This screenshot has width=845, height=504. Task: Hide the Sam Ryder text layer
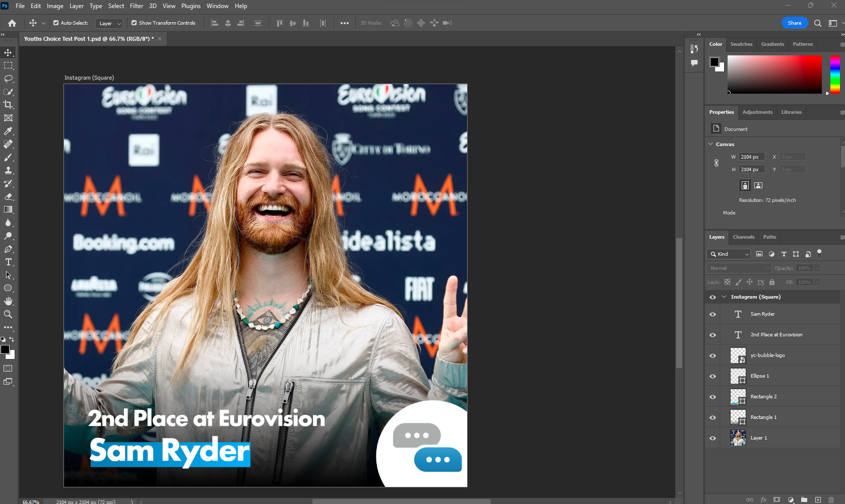[x=712, y=314]
